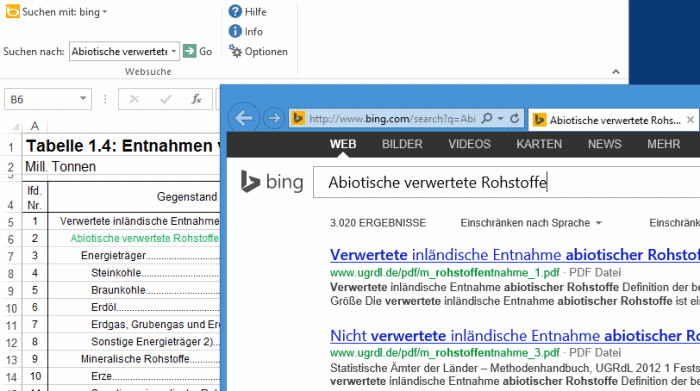
Task: Open Bing MEHR menu
Action: [x=663, y=144]
